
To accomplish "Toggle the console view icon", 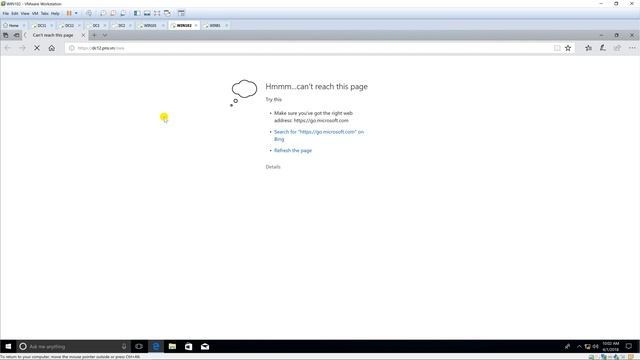I will (x=181, y=13).
